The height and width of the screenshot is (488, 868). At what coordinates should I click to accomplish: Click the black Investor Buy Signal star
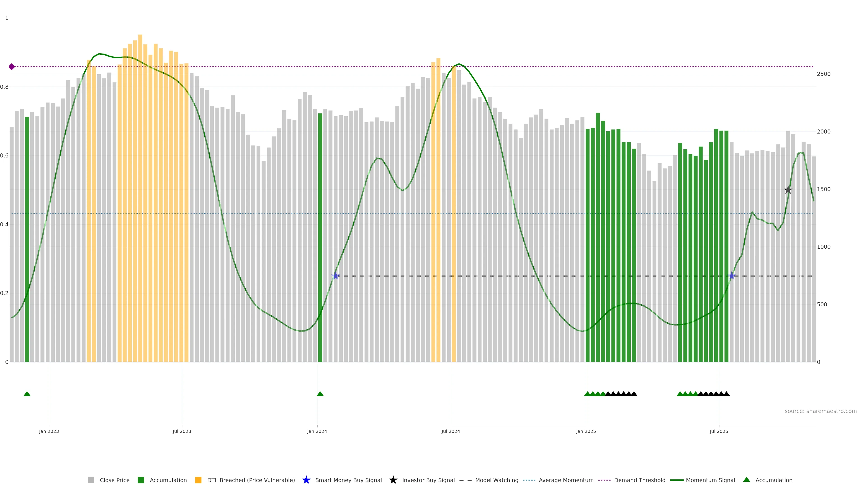pos(788,190)
